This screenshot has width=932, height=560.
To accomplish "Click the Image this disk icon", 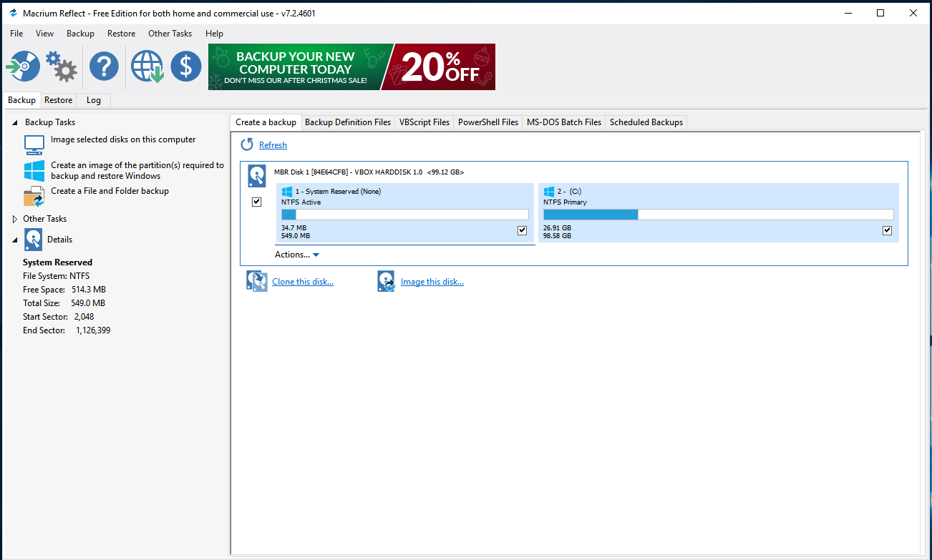I will (x=387, y=281).
